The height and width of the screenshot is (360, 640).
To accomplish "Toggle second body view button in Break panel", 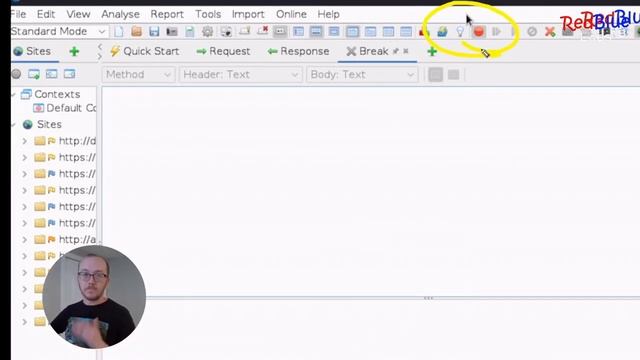I will click(x=453, y=75).
